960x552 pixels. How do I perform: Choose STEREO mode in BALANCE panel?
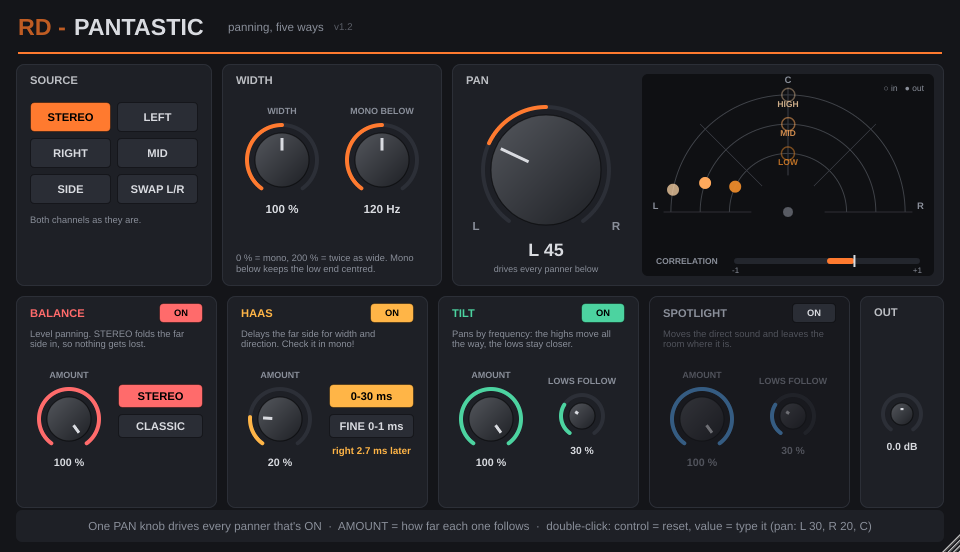[x=160, y=396]
